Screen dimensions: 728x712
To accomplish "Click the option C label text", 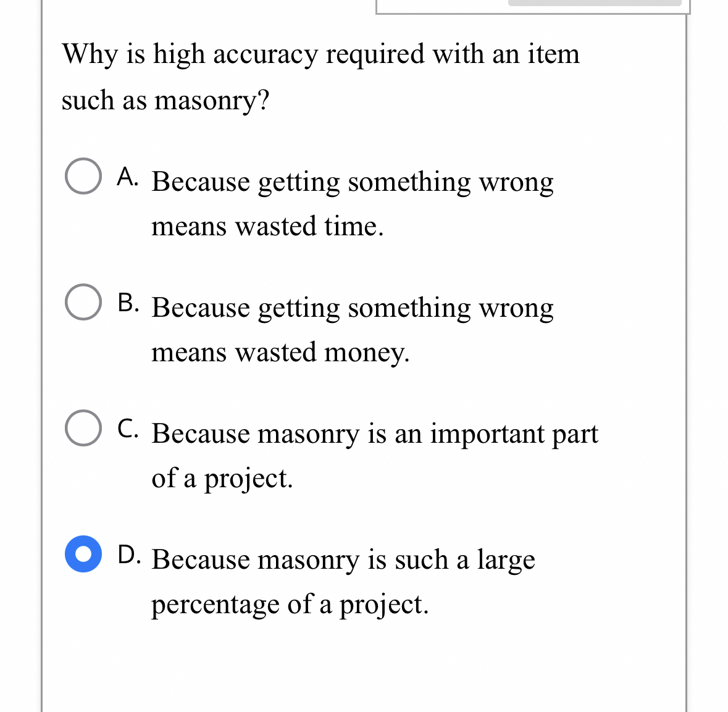I will (x=374, y=434).
